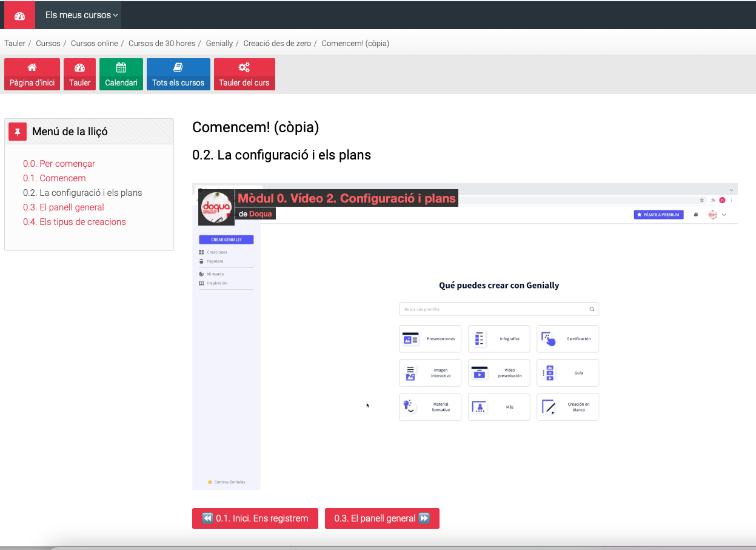The width and height of the screenshot is (756, 550).
Task: Open Papelera in the Genially sidebar
Action: coord(211,261)
